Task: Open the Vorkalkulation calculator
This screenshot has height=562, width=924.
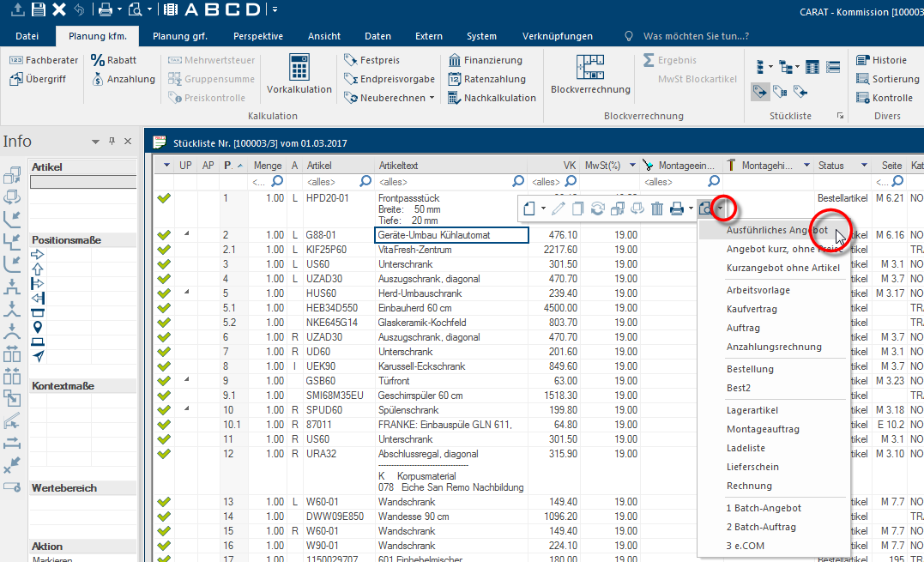Action: 299,69
